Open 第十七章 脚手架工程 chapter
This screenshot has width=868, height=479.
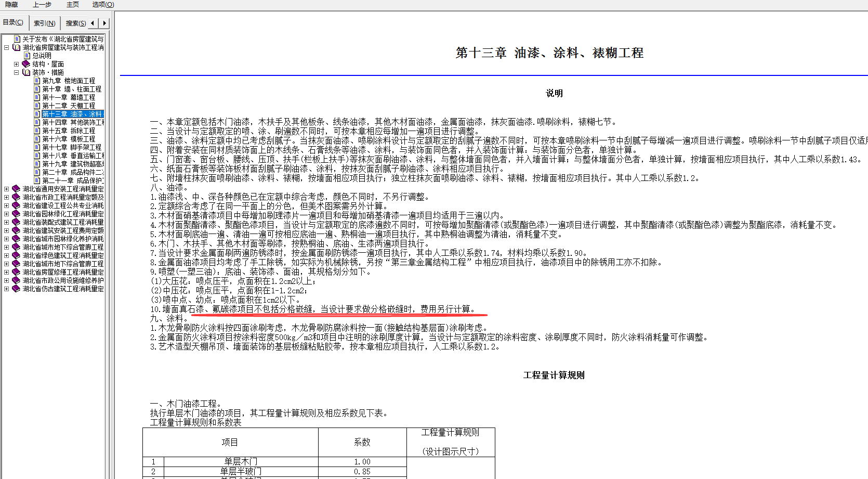point(72,147)
